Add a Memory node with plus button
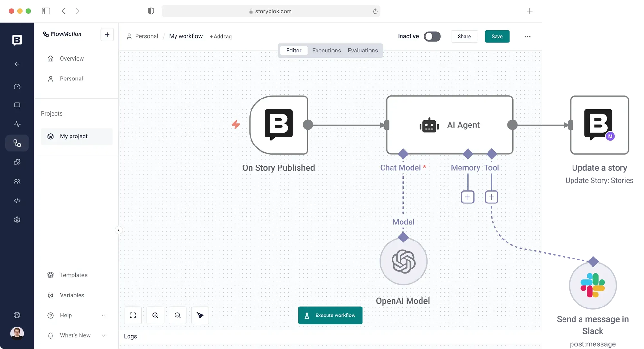Viewport: 644px width, 349px height. click(468, 197)
